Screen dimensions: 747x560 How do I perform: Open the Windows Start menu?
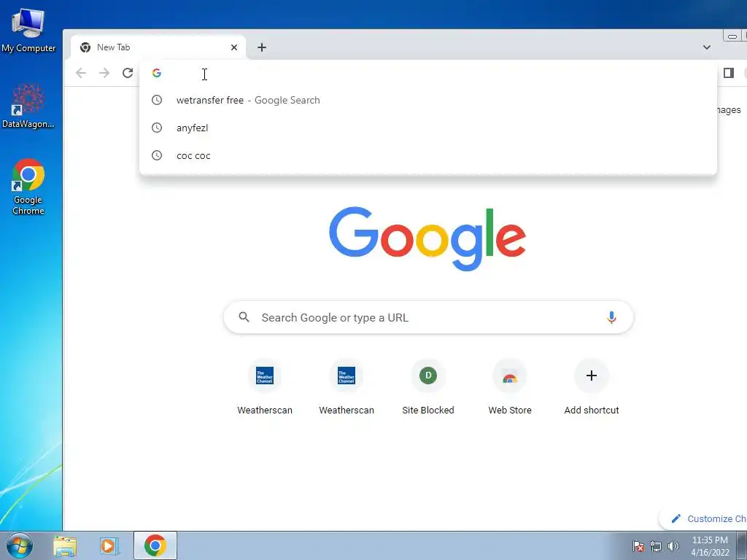pos(20,545)
